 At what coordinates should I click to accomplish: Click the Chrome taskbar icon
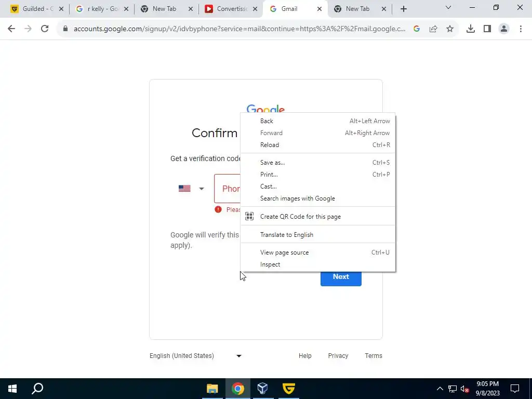(x=238, y=389)
